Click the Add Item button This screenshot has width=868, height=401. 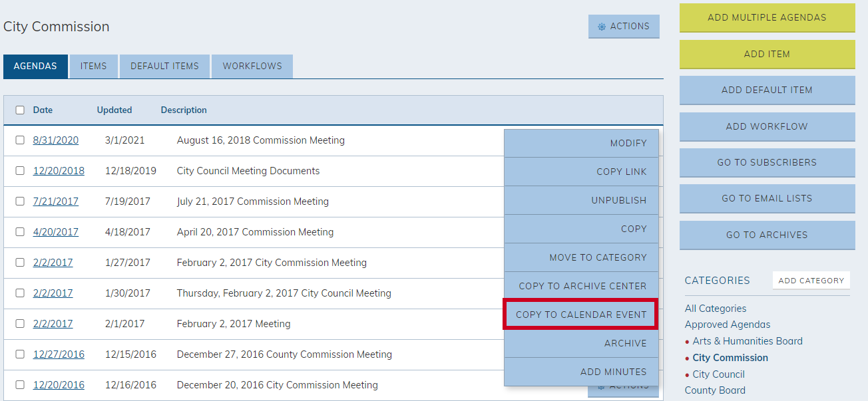point(767,54)
